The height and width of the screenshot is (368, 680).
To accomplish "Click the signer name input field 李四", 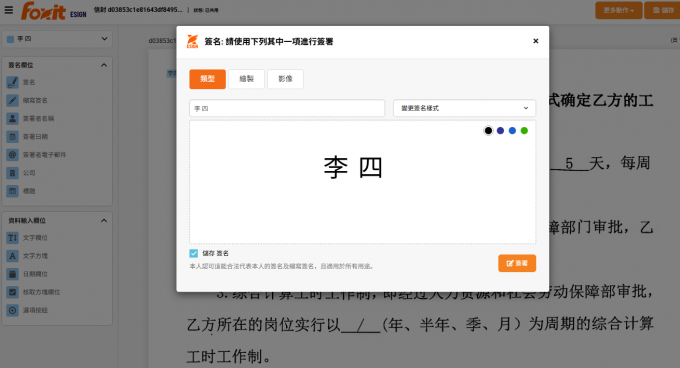I will (x=287, y=108).
